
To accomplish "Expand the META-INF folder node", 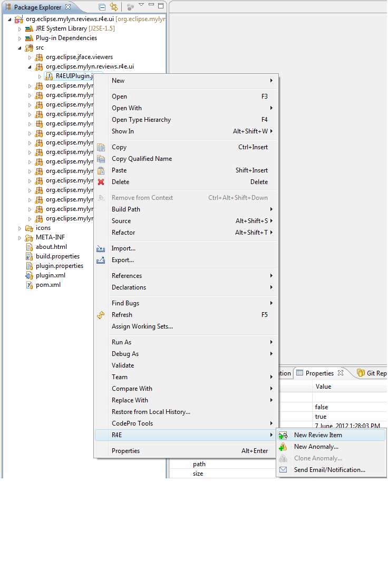I will click(20, 238).
